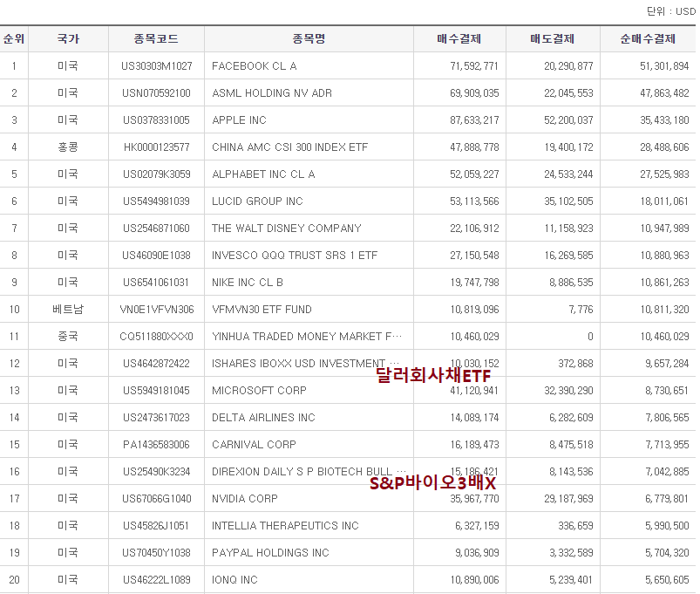Select NVIDIA CORP stock name
The height and width of the screenshot is (594, 700).
click(x=245, y=498)
